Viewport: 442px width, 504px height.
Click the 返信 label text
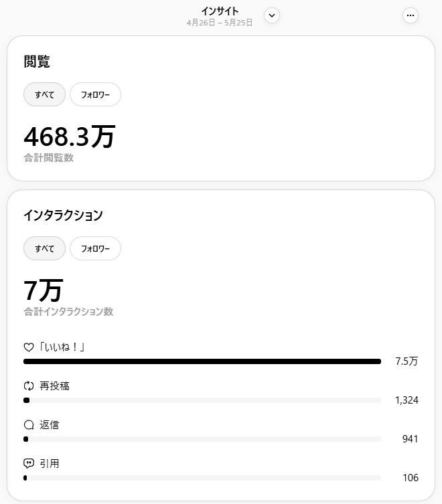pyautogui.click(x=50, y=425)
